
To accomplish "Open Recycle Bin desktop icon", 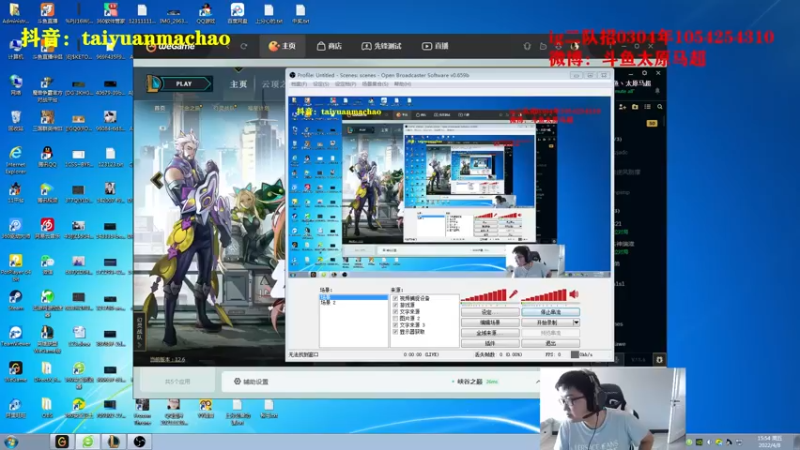I will pyautogui.click(x=16, y=121).
